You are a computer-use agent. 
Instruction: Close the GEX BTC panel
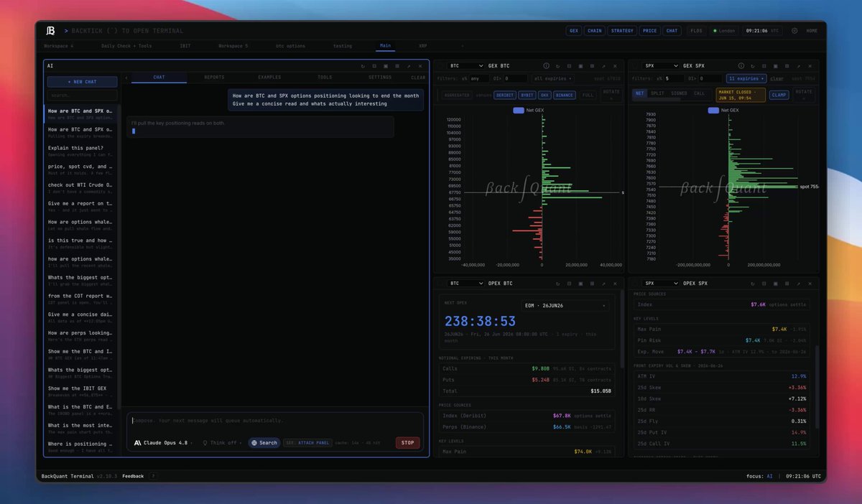click(616, 65)
